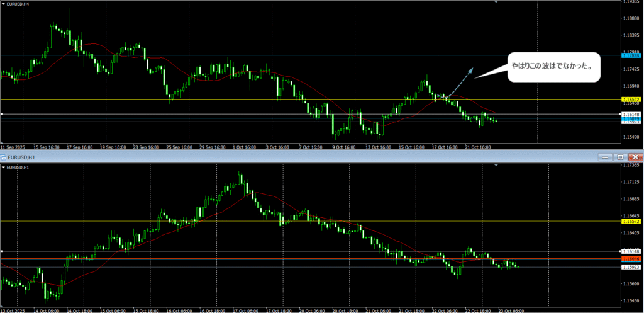Open the EURUSD,H4 chart dropdown triangle
This screenshot has height=313, width=644.
tap(3, 4)
